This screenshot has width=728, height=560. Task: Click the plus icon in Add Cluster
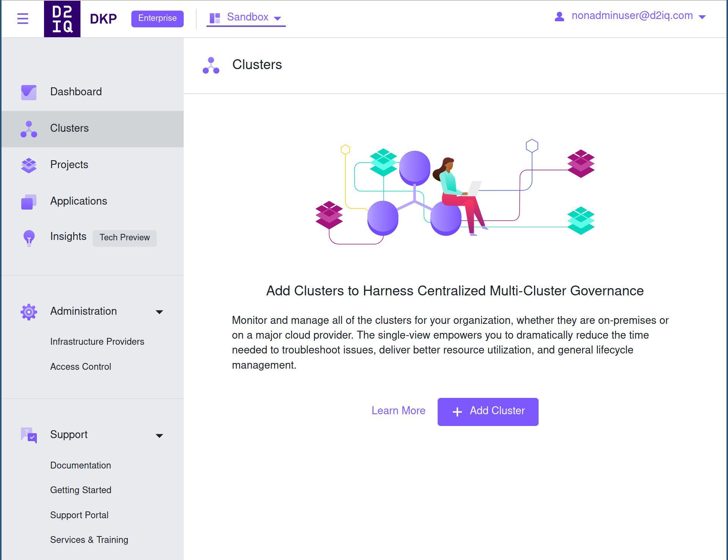click(457, 412)
